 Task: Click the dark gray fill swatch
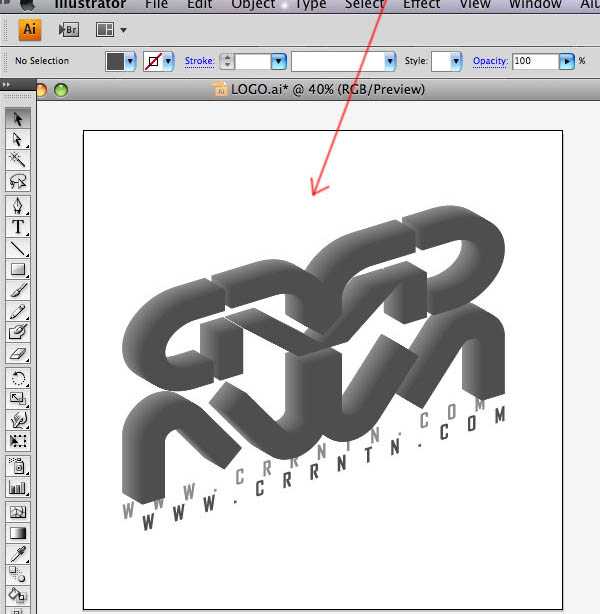(x=115, y=61)
